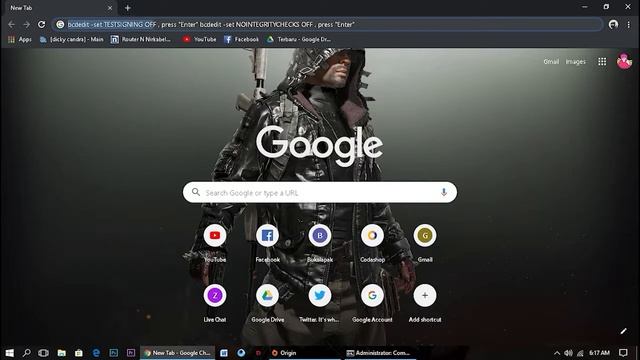Open the YouTube shortcut tile
This screenshot has height=360, width=640.
(215, 243)
